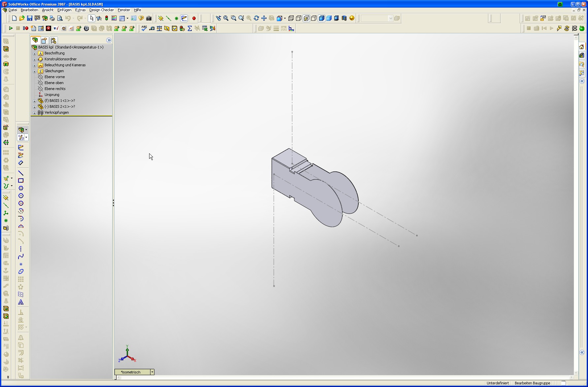The image size is (588, 387).
Task: Expand the BASIS 1<1> component node
Action: point(34,101)
